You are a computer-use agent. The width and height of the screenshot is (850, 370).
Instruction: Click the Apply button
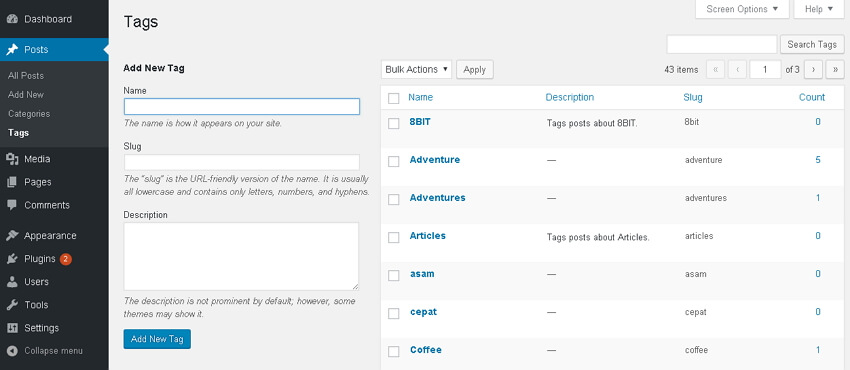click(x=475, y=69)
